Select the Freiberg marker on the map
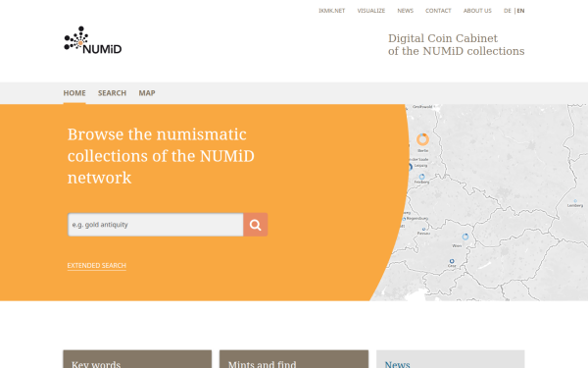The width and height of the screenshot is (588, 368). (x=421, y=177)
